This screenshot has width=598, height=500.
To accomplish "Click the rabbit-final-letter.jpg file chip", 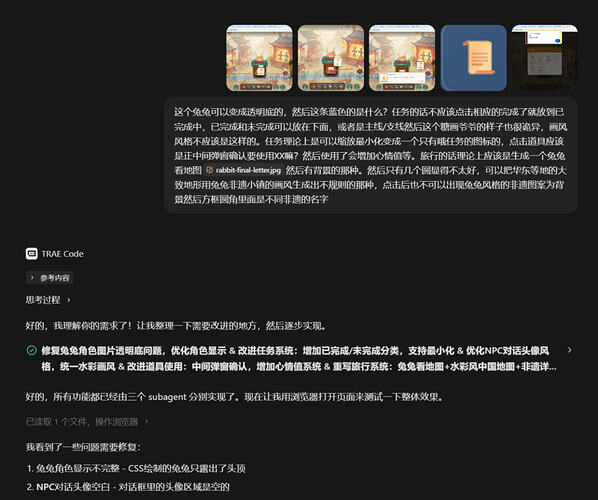I will click(244, 170).
